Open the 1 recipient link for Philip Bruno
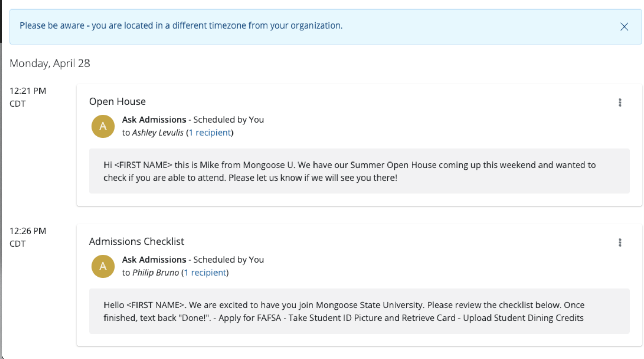 click(x=205, y=273)
